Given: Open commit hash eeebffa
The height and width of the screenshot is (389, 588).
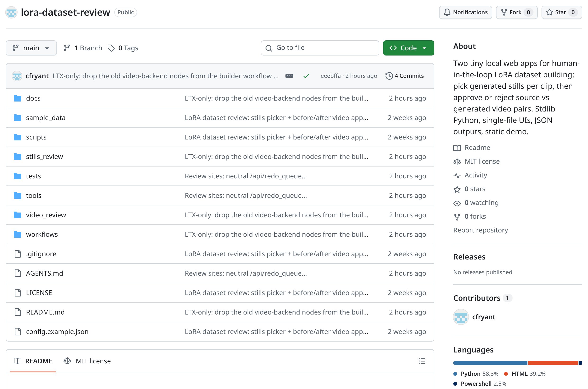Looking at the screenshot, I should coord(330,76).
